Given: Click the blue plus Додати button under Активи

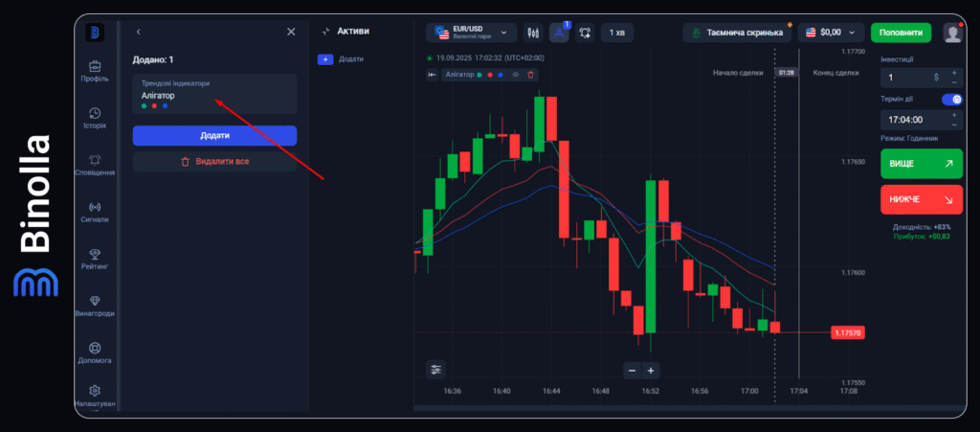Looking at the screenshot, I should [x=325, y=59].
